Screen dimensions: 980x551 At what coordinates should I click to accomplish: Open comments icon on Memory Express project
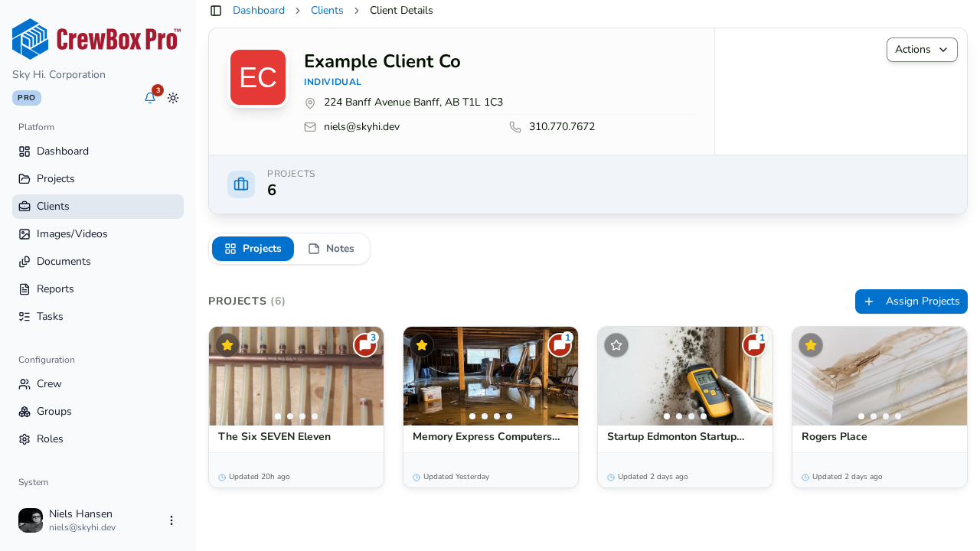[x=560, y=345]
